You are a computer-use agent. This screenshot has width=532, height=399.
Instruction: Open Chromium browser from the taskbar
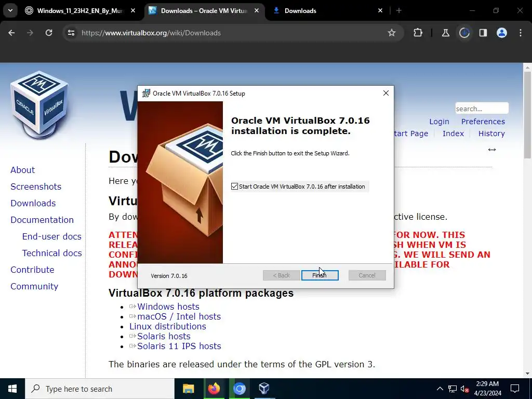(x=239, y=389)
